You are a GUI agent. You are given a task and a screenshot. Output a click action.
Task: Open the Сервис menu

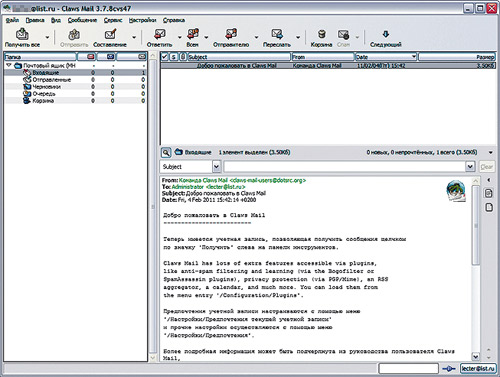point(113,20)
